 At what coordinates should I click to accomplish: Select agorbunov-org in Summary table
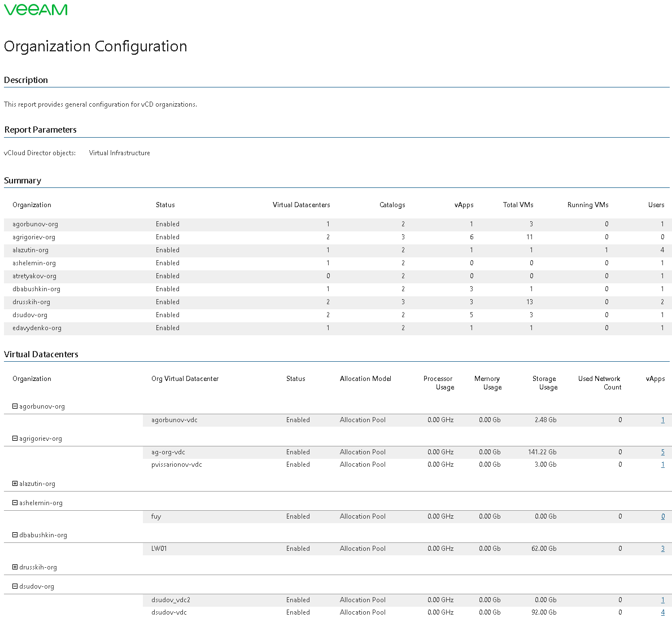click(x=35, y=224)
